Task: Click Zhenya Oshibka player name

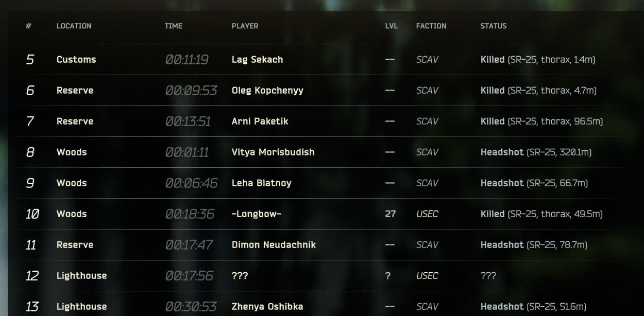Action: coord(267,307)
